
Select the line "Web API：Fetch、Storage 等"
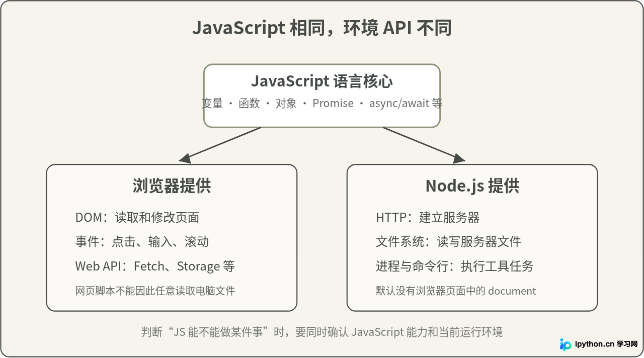pyautogui.click(x=155, y=266)
